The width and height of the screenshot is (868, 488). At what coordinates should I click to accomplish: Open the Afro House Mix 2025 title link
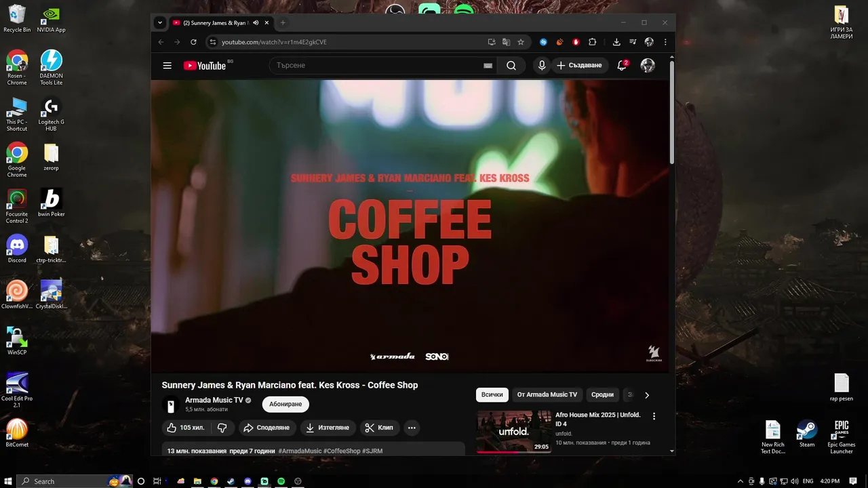coord(597,419)
